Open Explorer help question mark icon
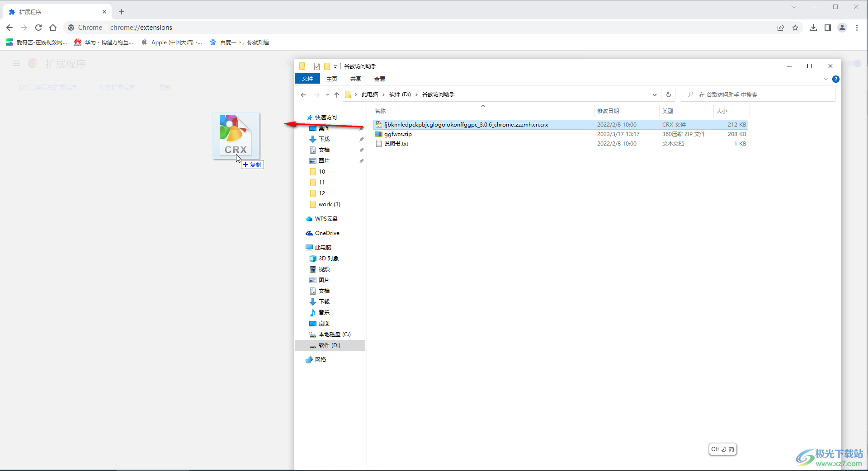 (836, 79)
